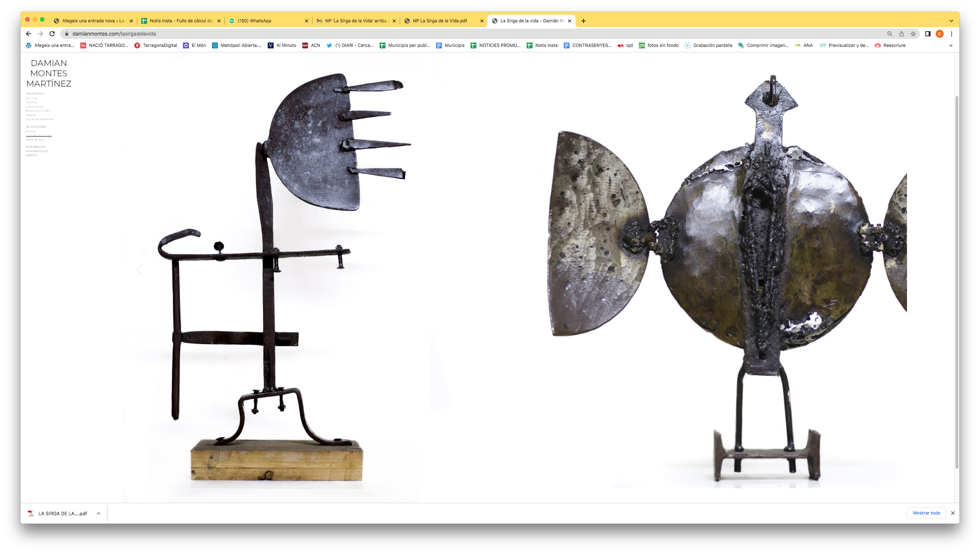Open the EXHIBITIONS menu link
980x553 pixels.
(x=37, y=151)
